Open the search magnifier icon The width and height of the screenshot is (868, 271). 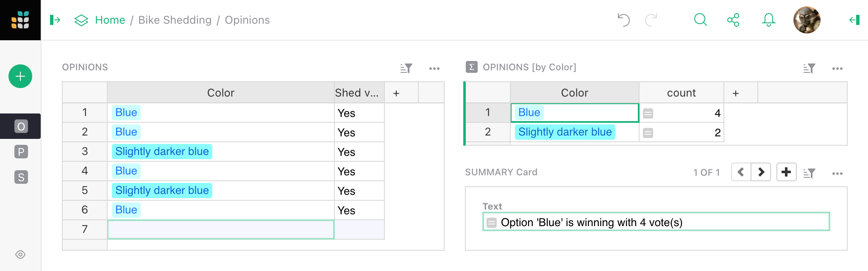coord(700,20)
